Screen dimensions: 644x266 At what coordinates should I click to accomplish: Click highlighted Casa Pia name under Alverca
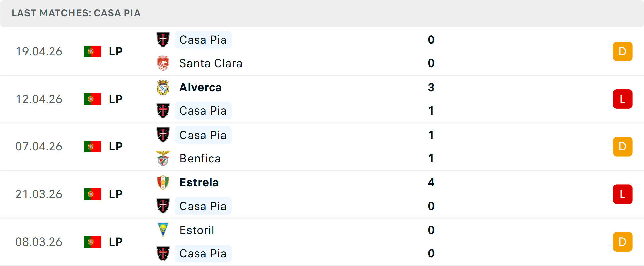[x=203, y=110]
